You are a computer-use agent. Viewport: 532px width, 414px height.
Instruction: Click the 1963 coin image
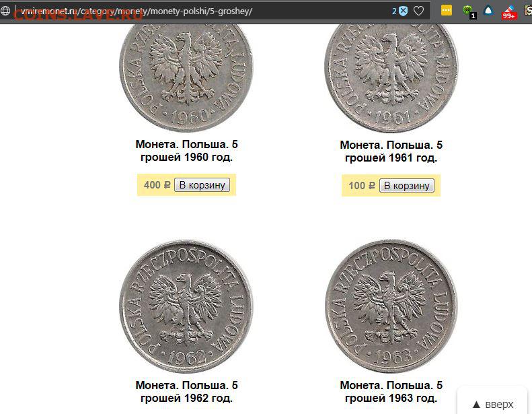click(x=391, y=307)
